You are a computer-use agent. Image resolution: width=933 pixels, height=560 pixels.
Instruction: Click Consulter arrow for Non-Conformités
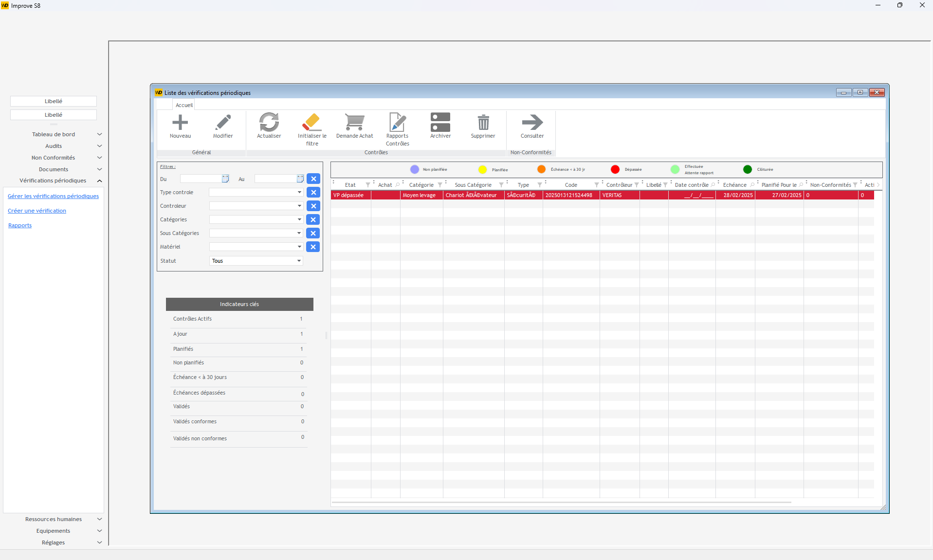tap(532, 123)
